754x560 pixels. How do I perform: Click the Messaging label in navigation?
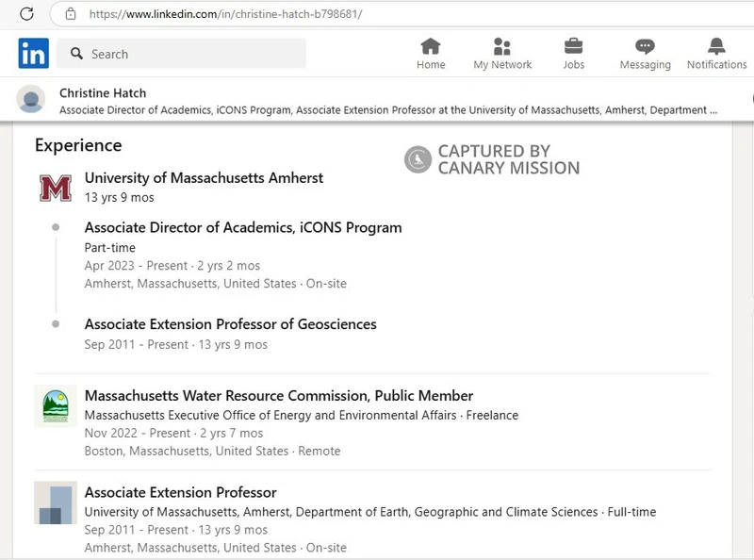(x=646, y=64)
